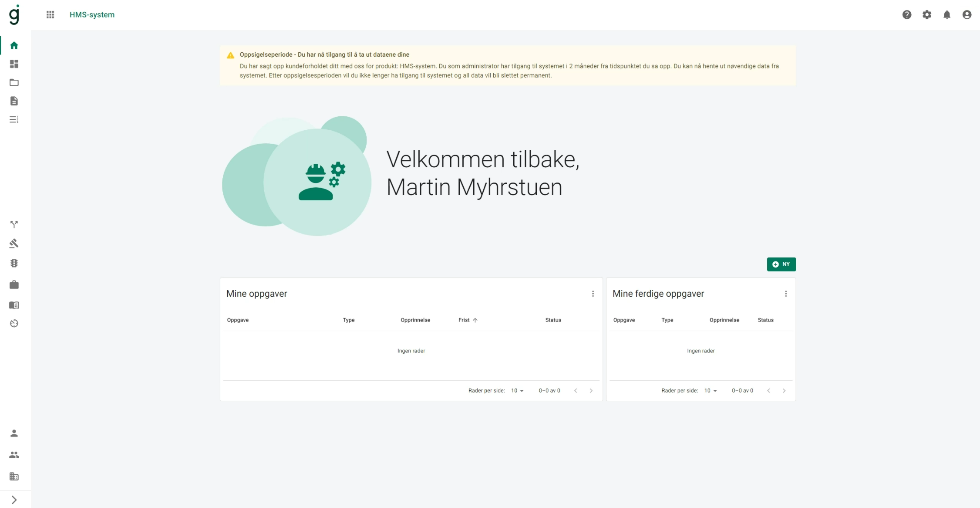This screenshot has width=980, height=508.
Task: Click the green NY button
Action: pyautogui.click(x=781, y=264)
